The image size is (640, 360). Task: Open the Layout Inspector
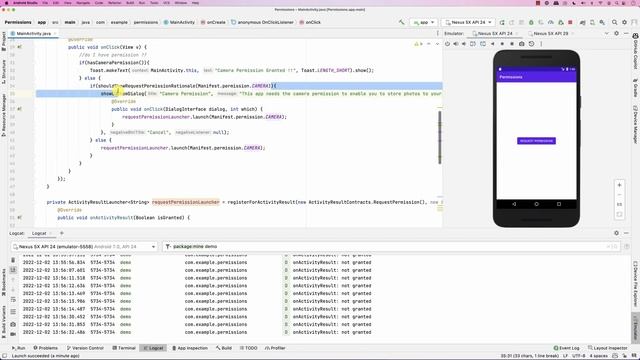point(607,348)
